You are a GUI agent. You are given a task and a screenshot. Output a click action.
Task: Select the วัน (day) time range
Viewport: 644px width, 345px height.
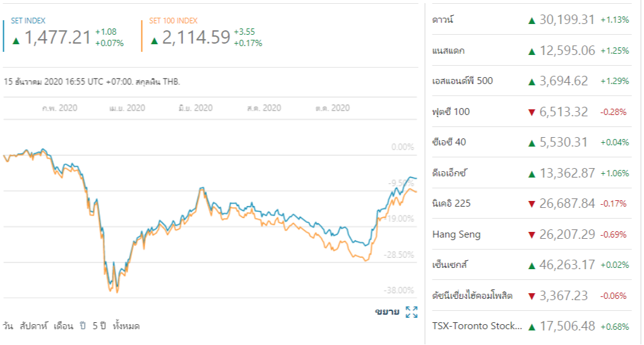(8, 326)
